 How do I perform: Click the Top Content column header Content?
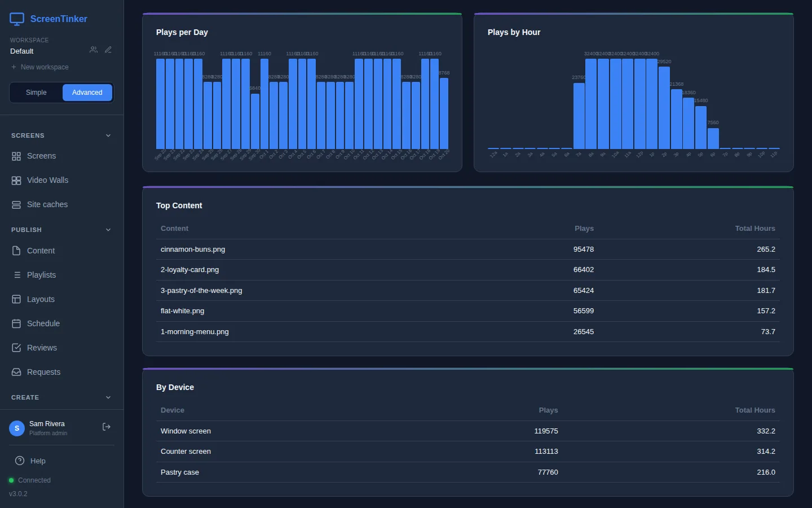point(174,229)
